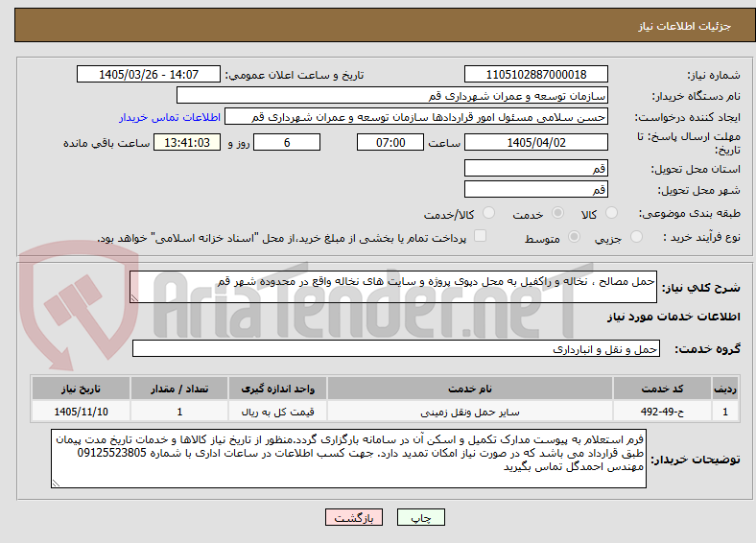Viewport: 756px width, 543px height.
Task: Click the request creator field حسن سلامی
Action: pyautogui.click(x=416, y=117)
